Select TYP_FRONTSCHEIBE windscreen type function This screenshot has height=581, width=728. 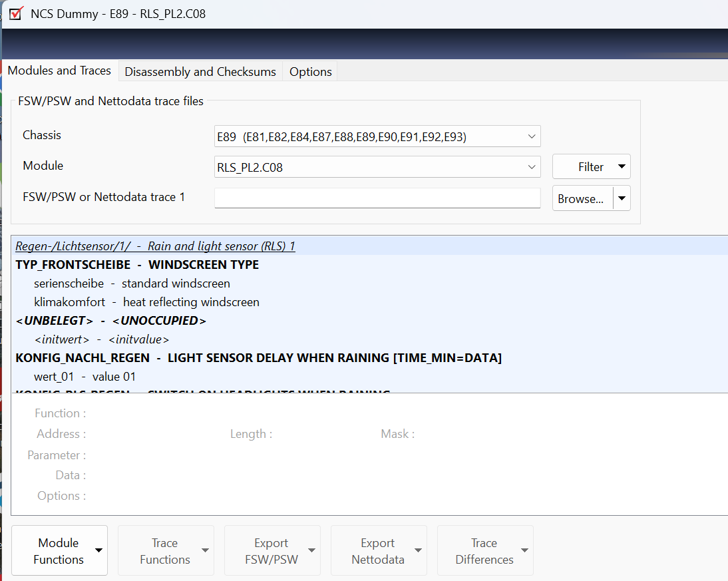137,265
